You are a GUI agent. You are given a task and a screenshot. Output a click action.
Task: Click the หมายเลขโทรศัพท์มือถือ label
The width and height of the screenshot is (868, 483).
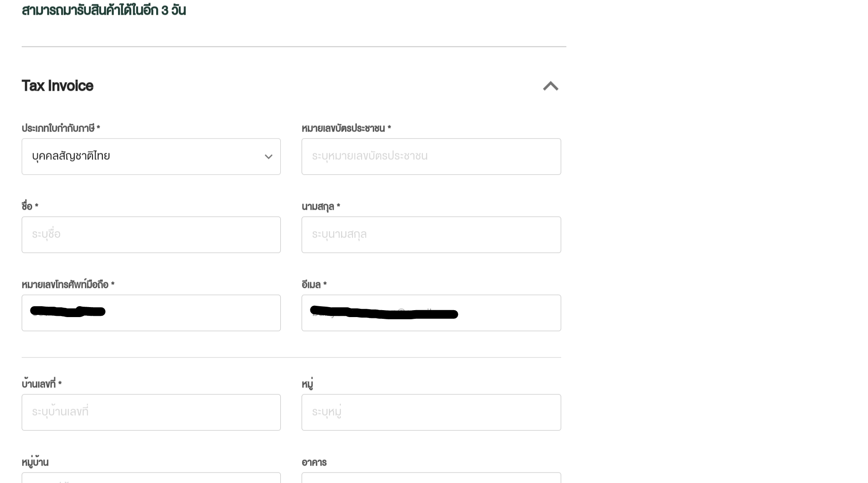[65, 285]
